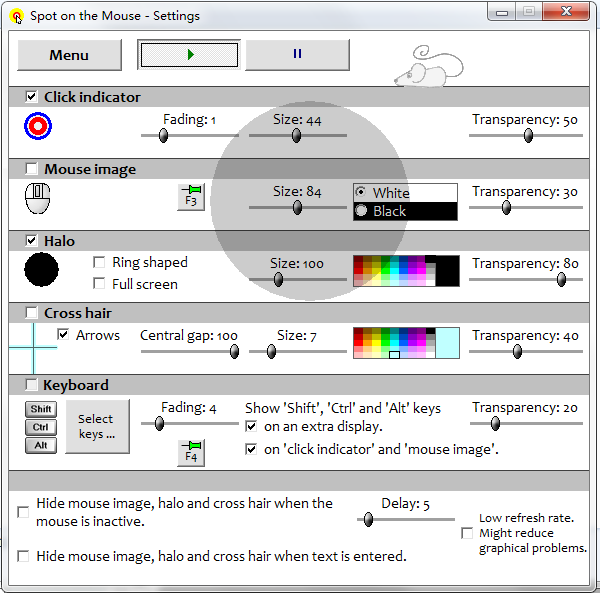The image size is (600, 593).
Task: Enable the Mouse image checkbox
Action: pos(31,169)
